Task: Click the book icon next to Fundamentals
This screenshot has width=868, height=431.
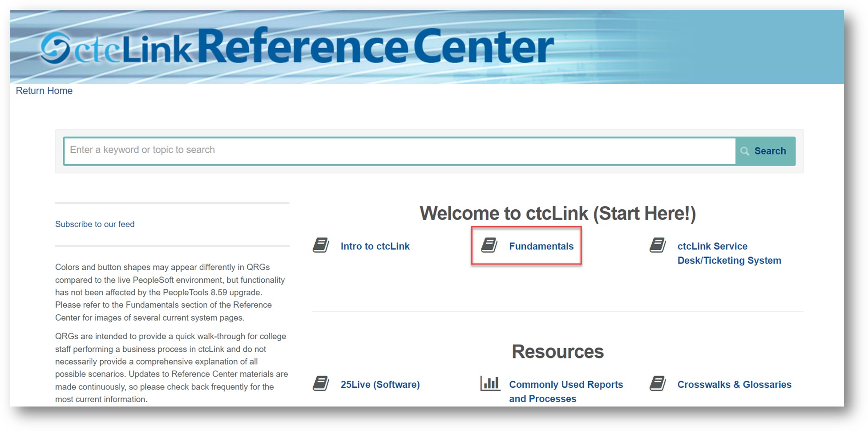Action: (x=489, y=245)
